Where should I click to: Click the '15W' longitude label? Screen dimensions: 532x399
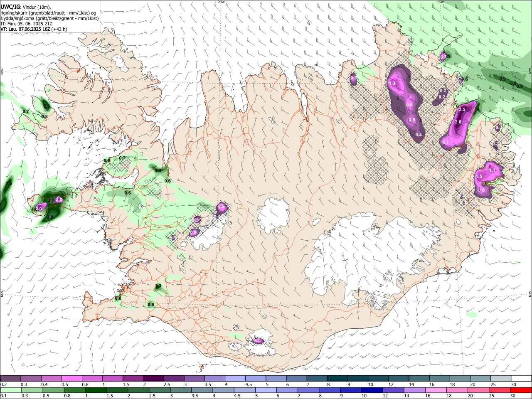coord(440,2)
